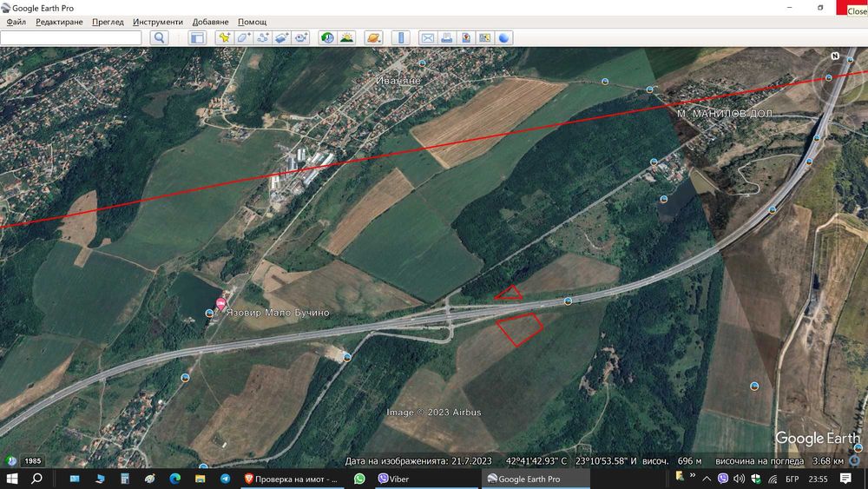This screenshot has width=868, height=489.
Task: Click the pink Язовир Мало Бучино marker
Action: point(220,303)
